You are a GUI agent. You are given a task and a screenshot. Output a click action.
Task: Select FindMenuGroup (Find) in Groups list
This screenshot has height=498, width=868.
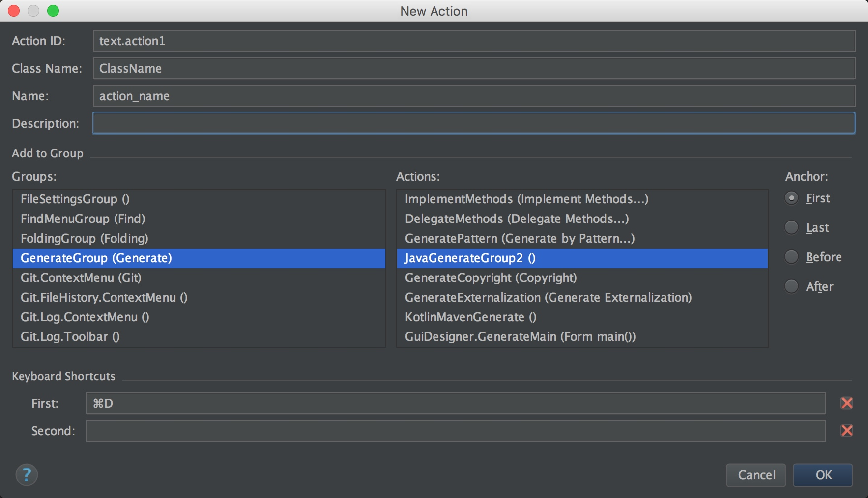point(83,219)
